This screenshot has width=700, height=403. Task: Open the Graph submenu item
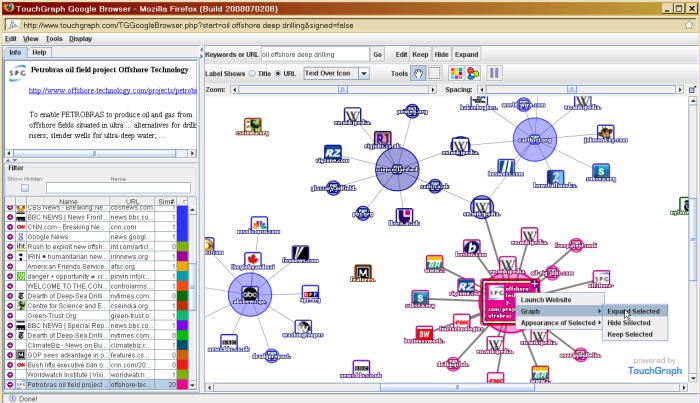(560, 311)
